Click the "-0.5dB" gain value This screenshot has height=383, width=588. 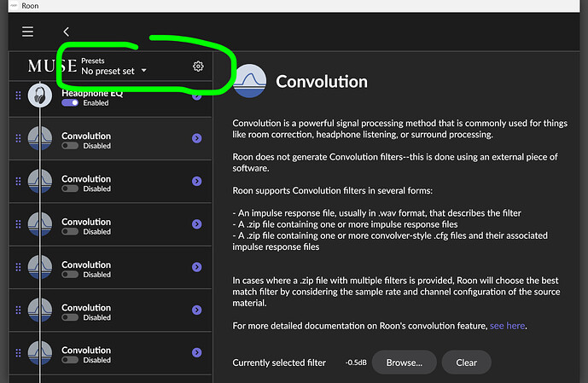(x=356, y=363)
